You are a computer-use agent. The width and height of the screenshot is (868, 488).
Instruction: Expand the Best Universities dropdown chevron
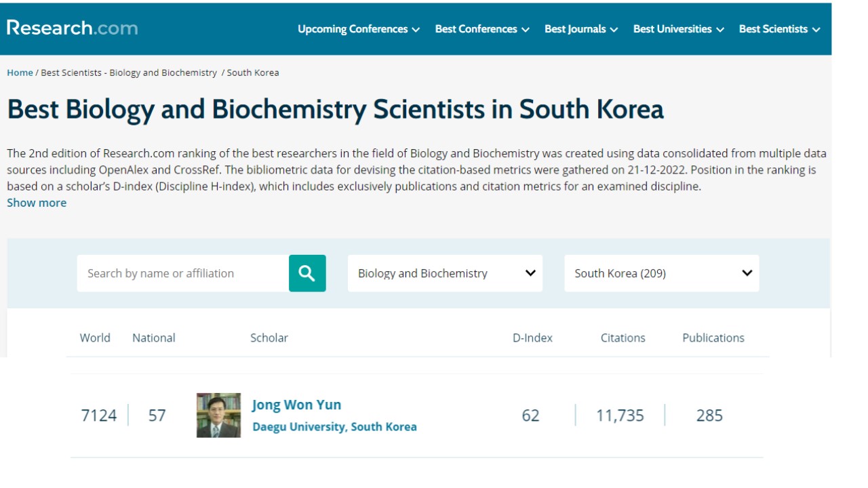(719, 29)
